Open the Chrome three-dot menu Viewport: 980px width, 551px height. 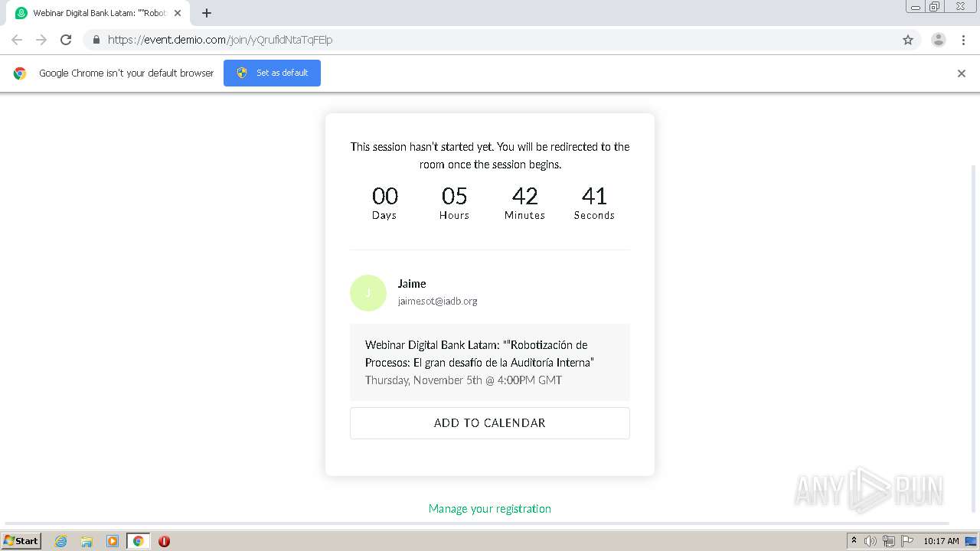[963, 40]
